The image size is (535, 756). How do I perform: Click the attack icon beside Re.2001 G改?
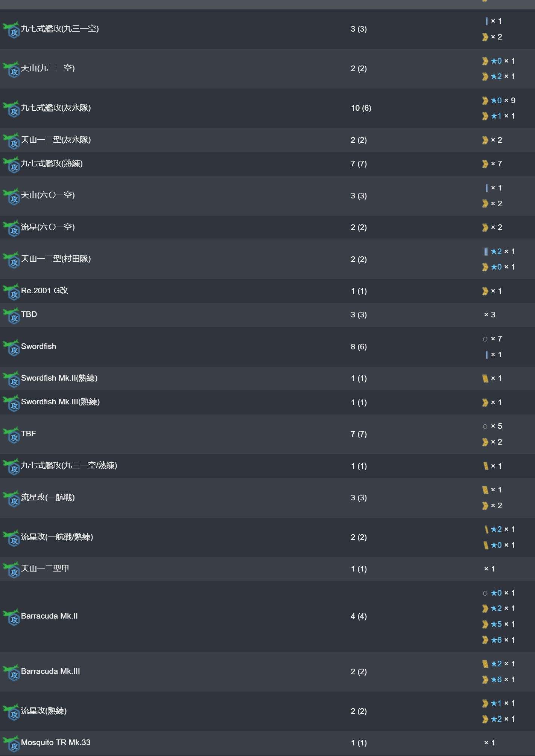(x=11, y=291)
